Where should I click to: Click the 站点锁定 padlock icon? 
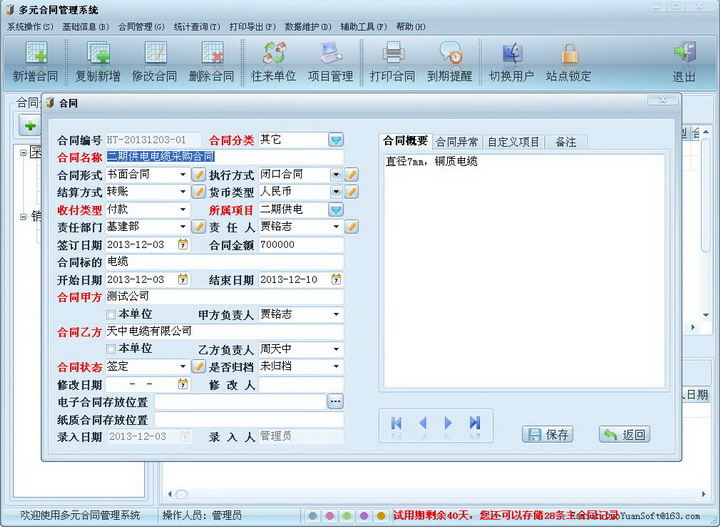pos(569,54)
